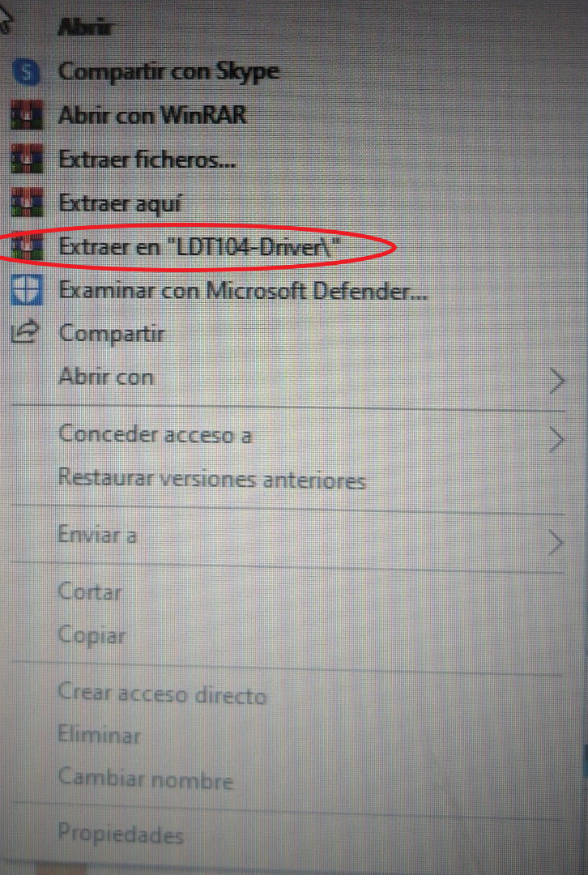Expand the Abrir con submenu arrow
The width and height of the screenshot is (588, 875).
click(x=556, y=382)
